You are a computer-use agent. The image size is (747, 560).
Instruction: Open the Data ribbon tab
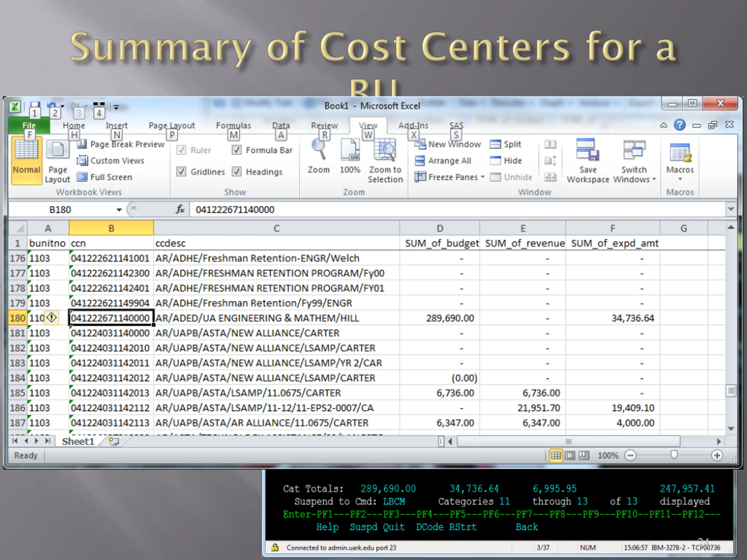pos(281,125)
